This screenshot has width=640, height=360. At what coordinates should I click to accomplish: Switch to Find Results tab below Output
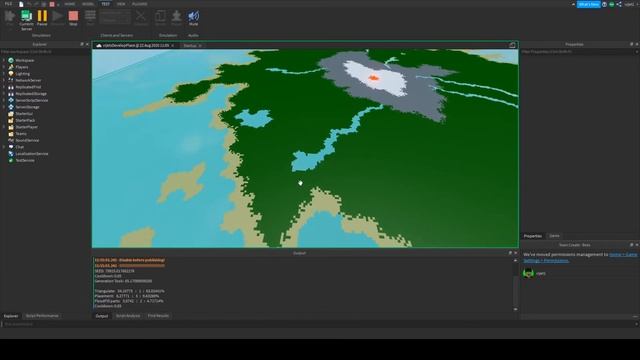[x=158, y=316]
